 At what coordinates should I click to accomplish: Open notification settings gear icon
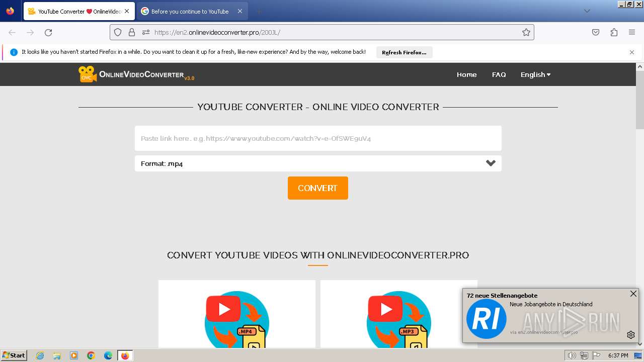tap(631, 335)
